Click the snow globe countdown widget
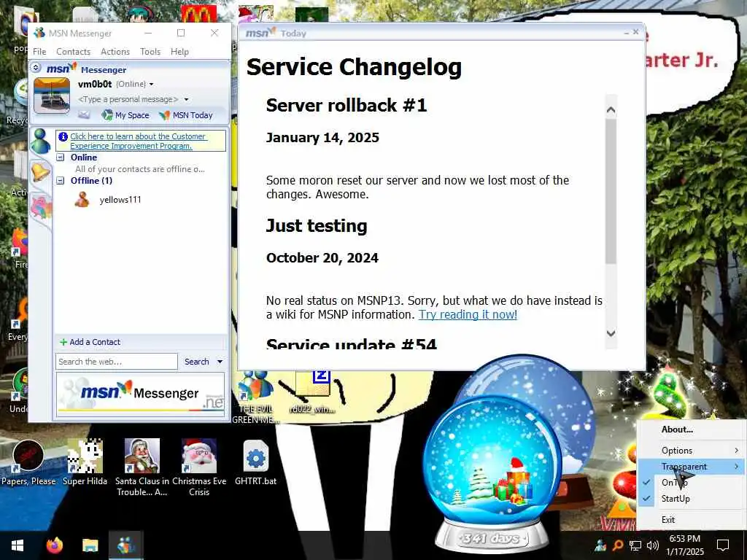Viewport: 747px width, 560px height. (x=492, y=474)
